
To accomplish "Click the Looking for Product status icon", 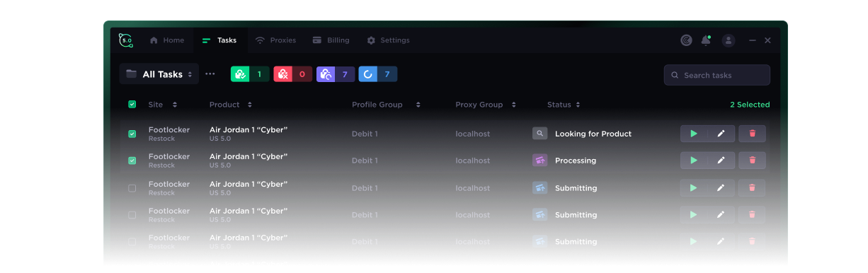I will click(x=540, y=134).
